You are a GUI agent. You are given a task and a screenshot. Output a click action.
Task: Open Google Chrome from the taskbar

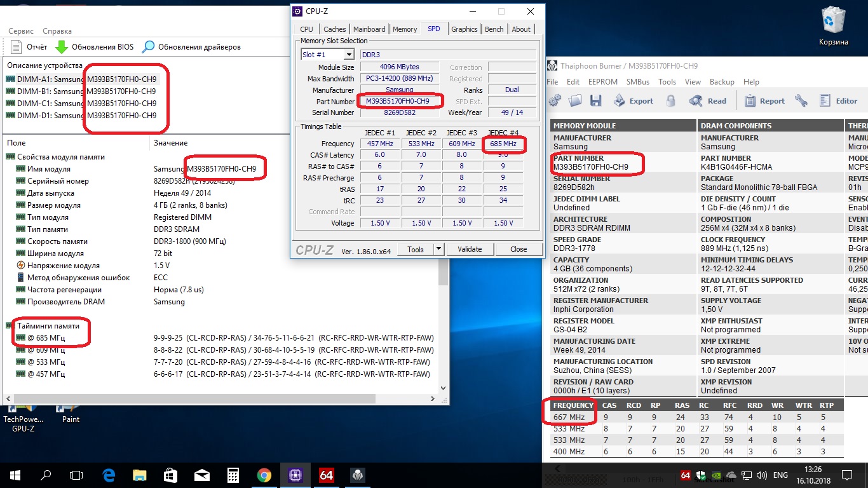pyautogui.click(x=264, y=475)
